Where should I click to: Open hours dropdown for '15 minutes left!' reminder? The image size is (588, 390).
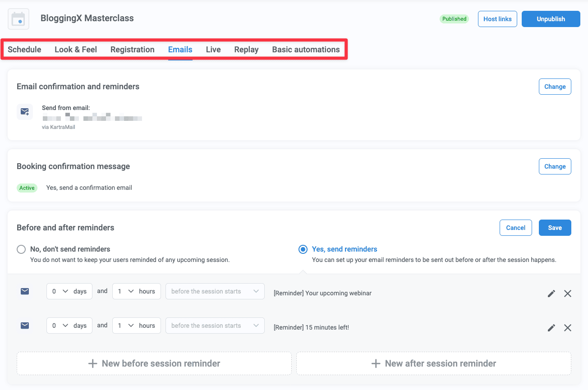[137, 326]
